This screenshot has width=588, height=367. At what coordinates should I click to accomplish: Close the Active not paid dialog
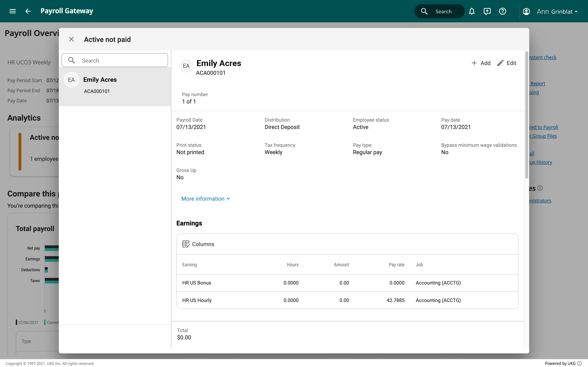(x=71, y=39)
